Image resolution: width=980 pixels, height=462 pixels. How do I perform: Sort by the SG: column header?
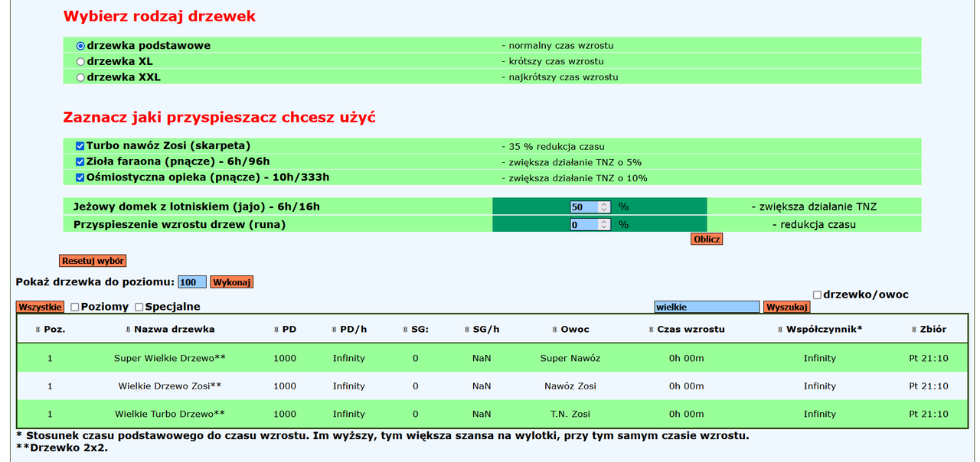coord(416,329)
